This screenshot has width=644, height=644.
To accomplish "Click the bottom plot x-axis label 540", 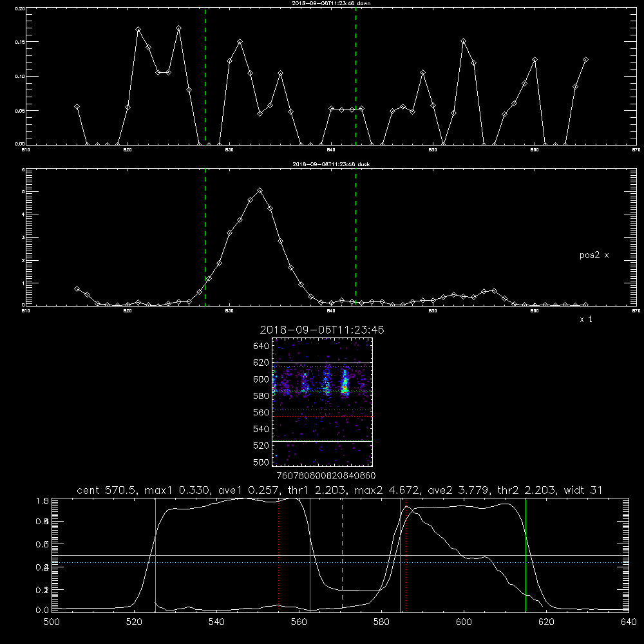I will pyautogui.click(x=216, y=622).
